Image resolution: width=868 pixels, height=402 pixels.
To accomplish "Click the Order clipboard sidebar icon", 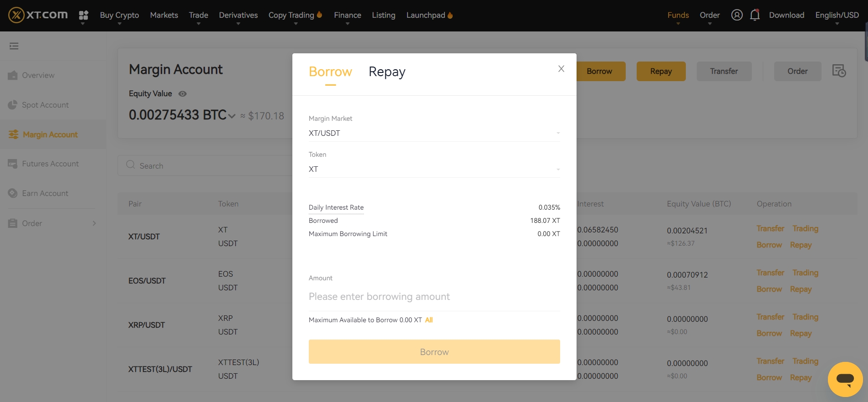I will [13, 223].
